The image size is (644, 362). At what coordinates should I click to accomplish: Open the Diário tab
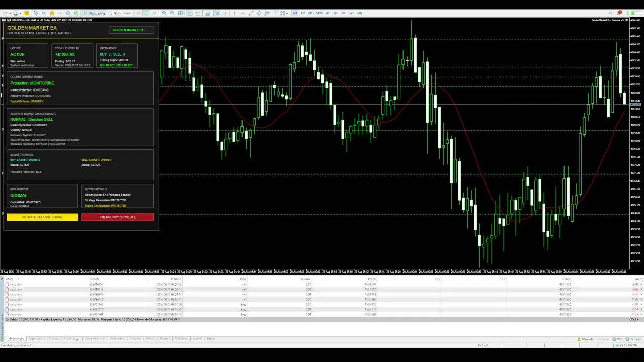click(211, 339)
